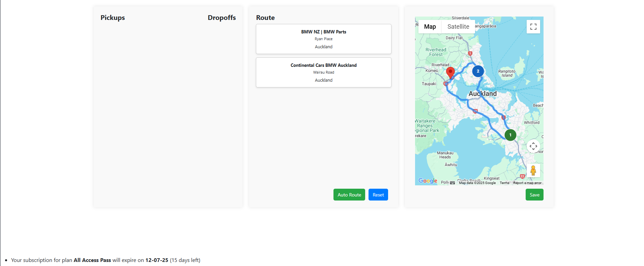Click the red location pin on the map
644x266 pixels.
click(x=450, y=73)
